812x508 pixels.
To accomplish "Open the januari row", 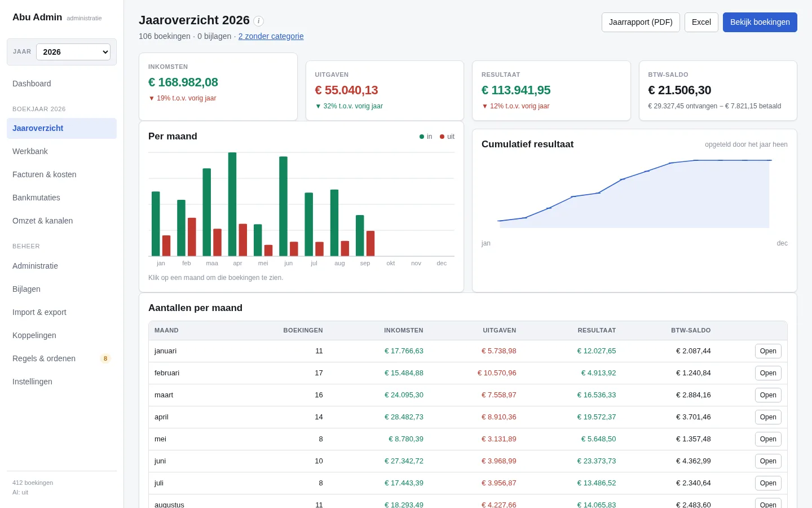I will 768,351.
